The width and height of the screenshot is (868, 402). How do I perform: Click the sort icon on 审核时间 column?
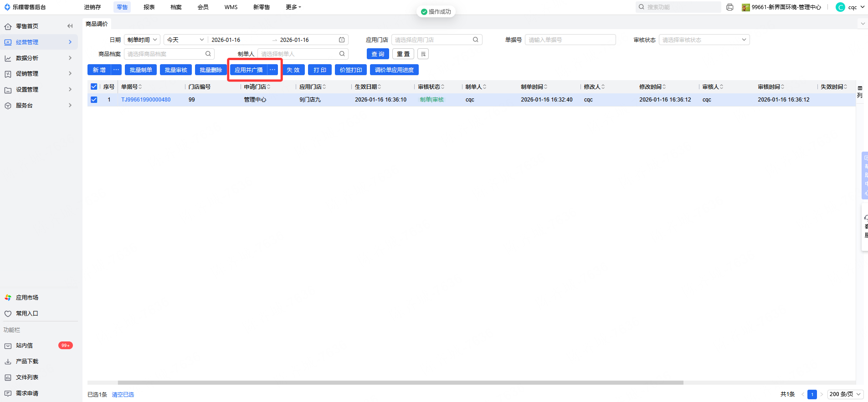tap(783, 87)
